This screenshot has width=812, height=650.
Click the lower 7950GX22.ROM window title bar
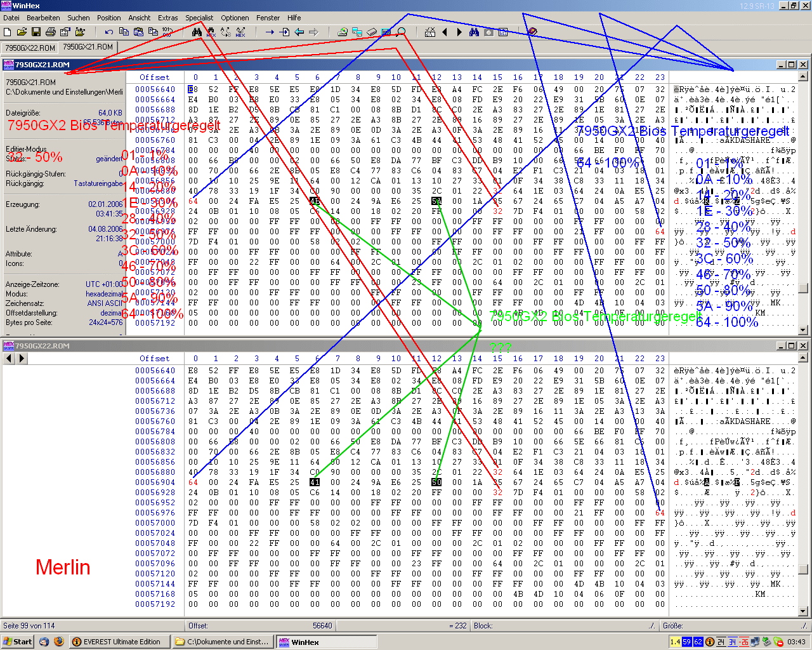[406, 346]
